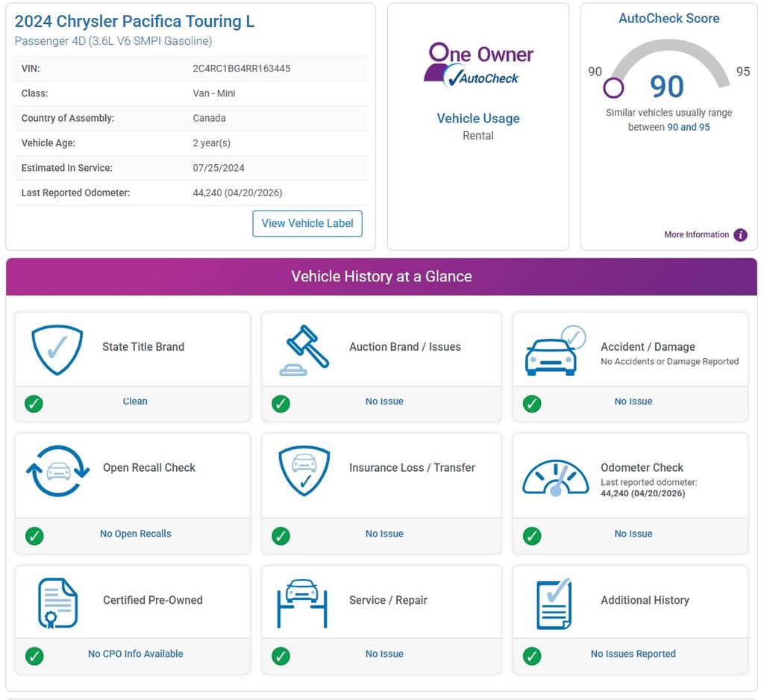Click the estimated in service date 07/25/2024
This screenshot has height=700, width=764.
[x=219, y=168]
